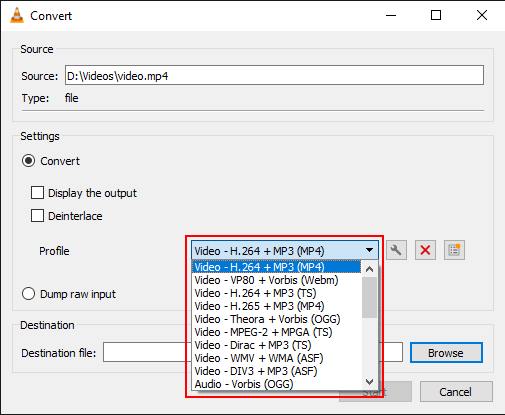Collapse the Profile dropdown arrow

pos(369,250)
